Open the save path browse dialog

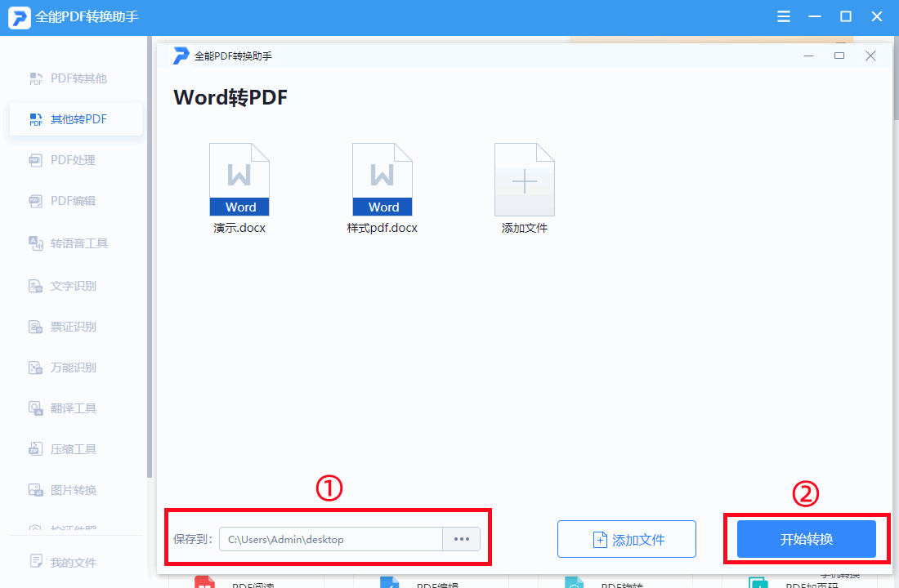tap(461, 538)
